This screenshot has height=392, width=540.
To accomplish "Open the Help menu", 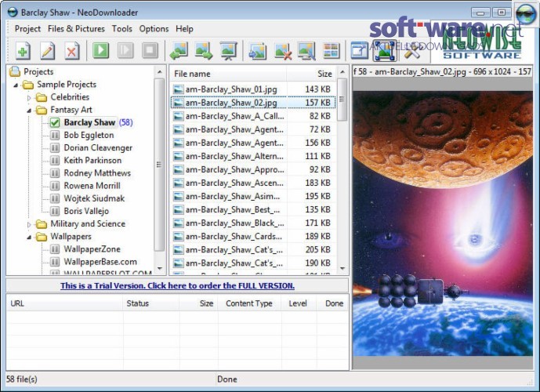I will click(184, 28).
